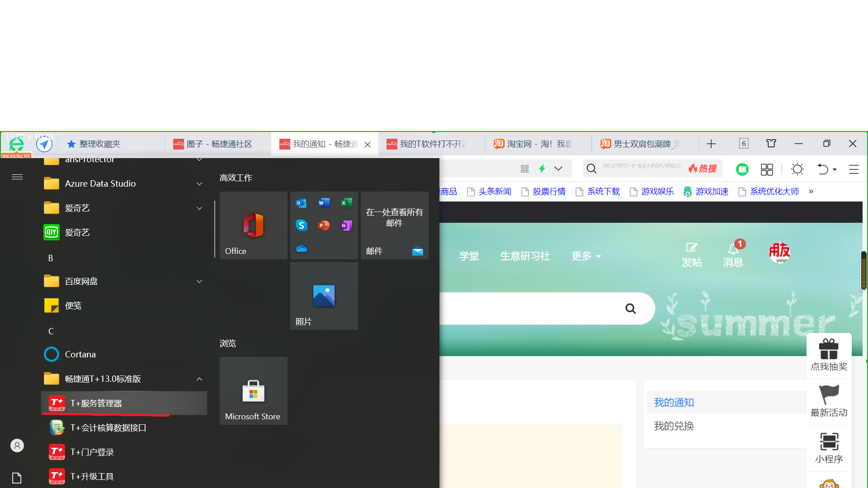Viewport: 868px width, 488px height.
Task: Open the browser main menu hamburger
Action: point(854,169)
